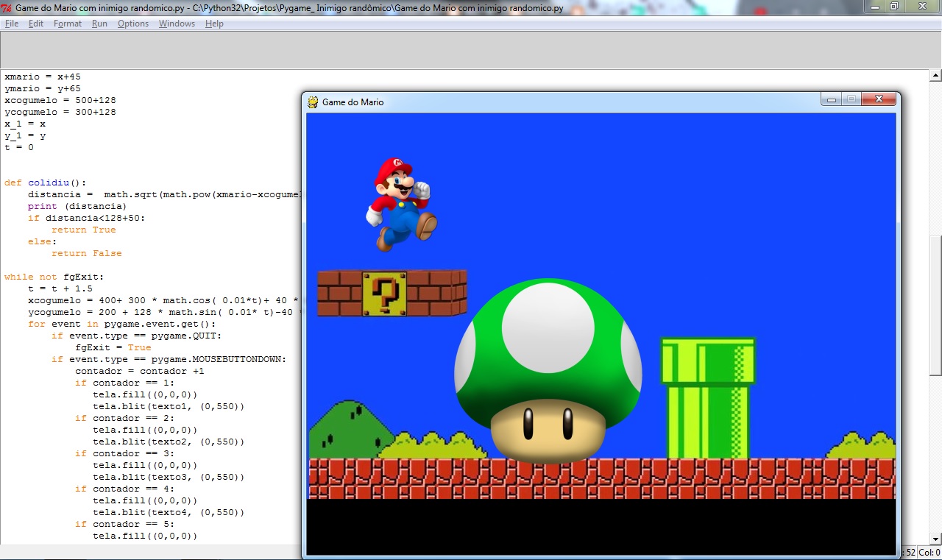Click the 'Col: 0' status bar entry
The height and width of the screenshot is (560, 942).
point(929,553)
